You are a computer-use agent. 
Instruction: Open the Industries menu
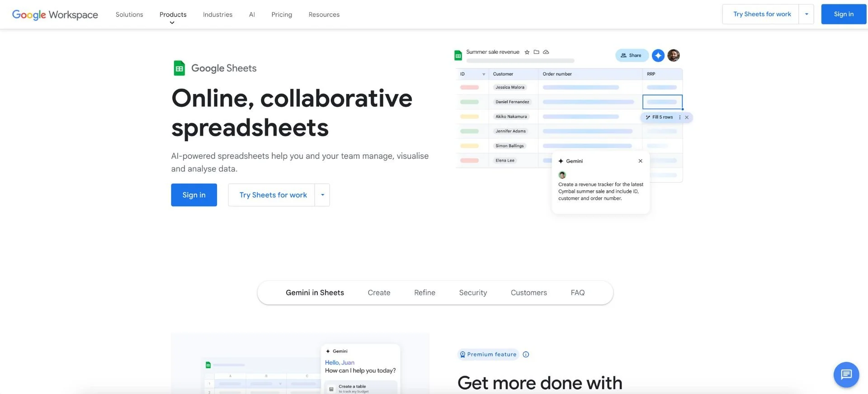[x=217, y=14]
